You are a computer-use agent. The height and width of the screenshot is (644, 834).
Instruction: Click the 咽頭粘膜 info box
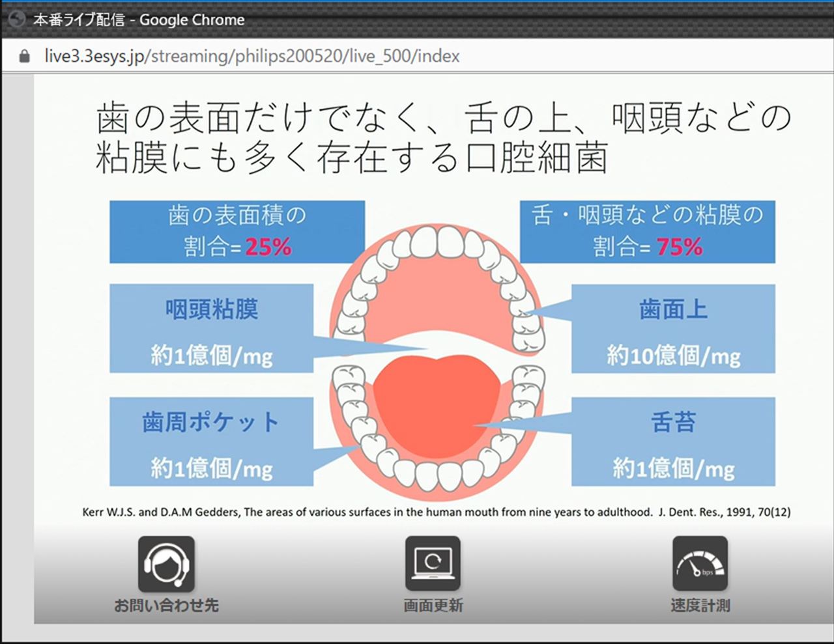point(211,328)
